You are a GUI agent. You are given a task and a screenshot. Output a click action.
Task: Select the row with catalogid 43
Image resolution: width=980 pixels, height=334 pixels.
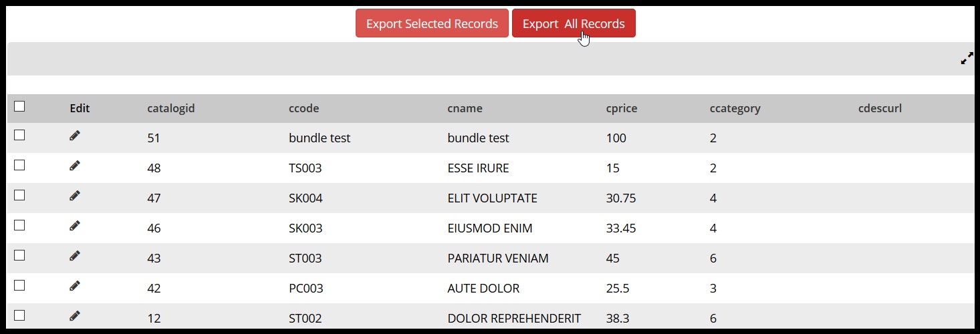19,255
